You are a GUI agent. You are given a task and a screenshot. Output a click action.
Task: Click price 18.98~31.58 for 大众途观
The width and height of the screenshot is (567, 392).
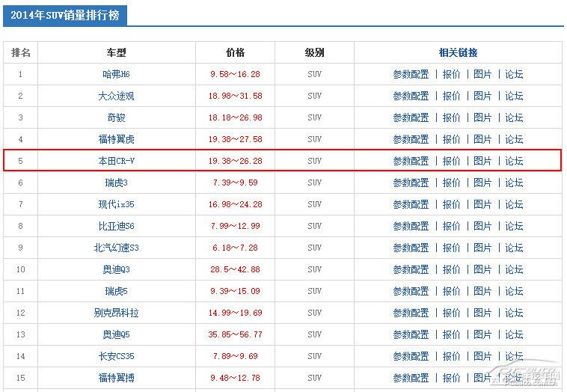click(235, 96)
